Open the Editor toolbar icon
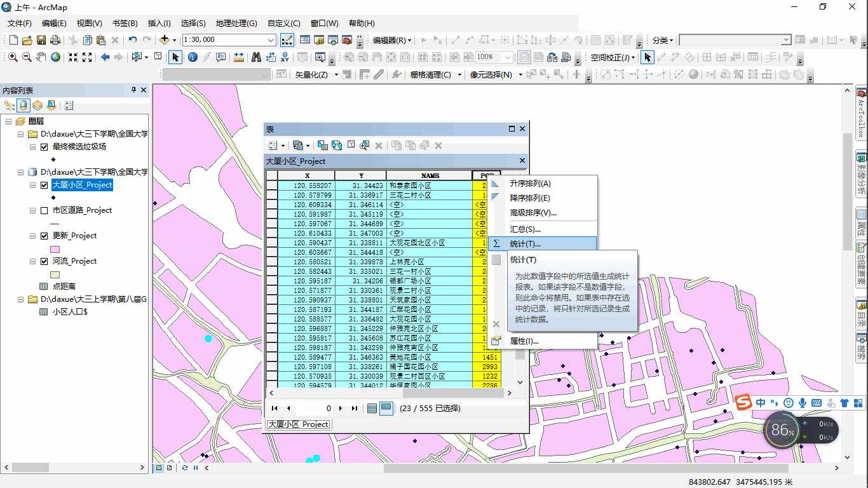The width and height of the screenshot is (868, 488). pyautogui.click(x=287, y=40)
